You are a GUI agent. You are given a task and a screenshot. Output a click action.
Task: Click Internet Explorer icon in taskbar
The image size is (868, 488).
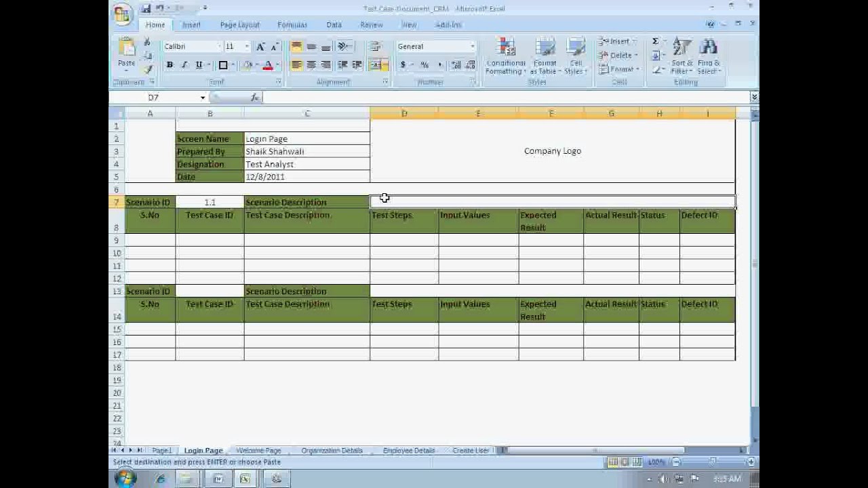pos(160,479)
